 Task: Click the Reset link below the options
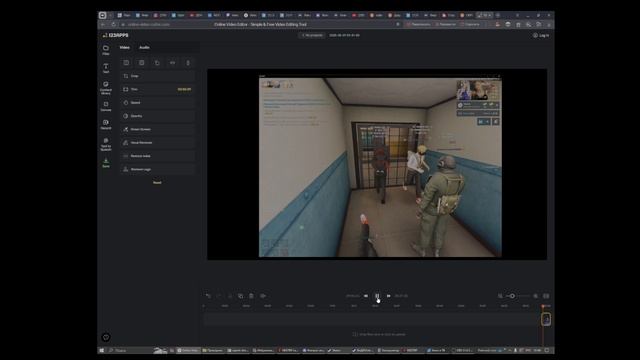tap(157, 182)
